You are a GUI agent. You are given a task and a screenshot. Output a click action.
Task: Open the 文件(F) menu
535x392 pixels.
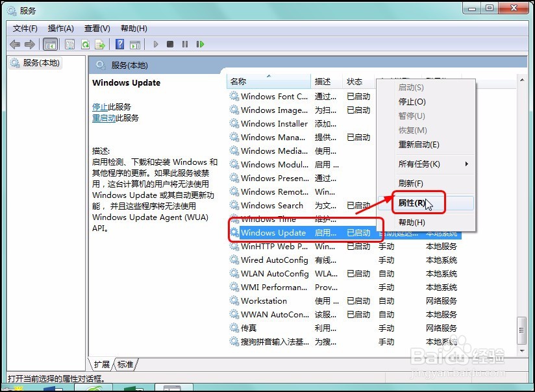point(25,29)
